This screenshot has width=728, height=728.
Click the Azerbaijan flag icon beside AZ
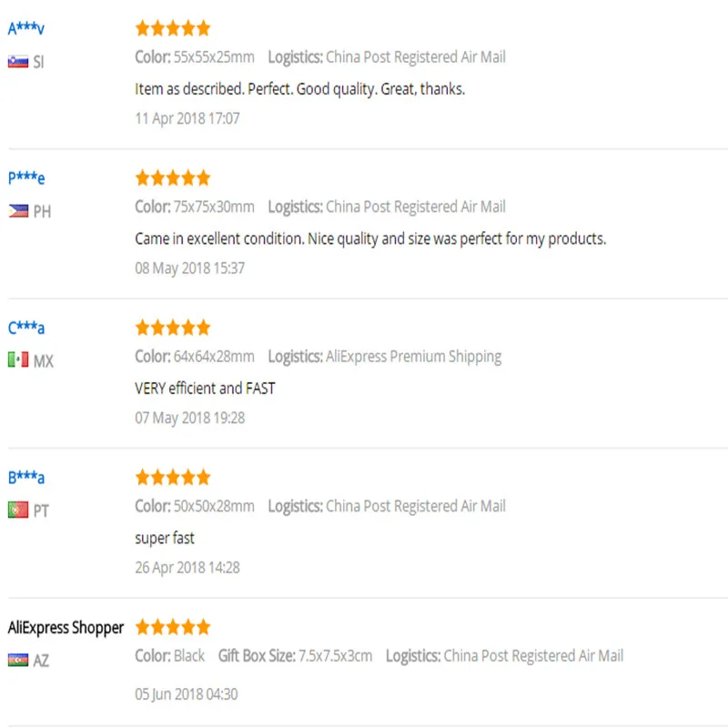pos(18,660)
